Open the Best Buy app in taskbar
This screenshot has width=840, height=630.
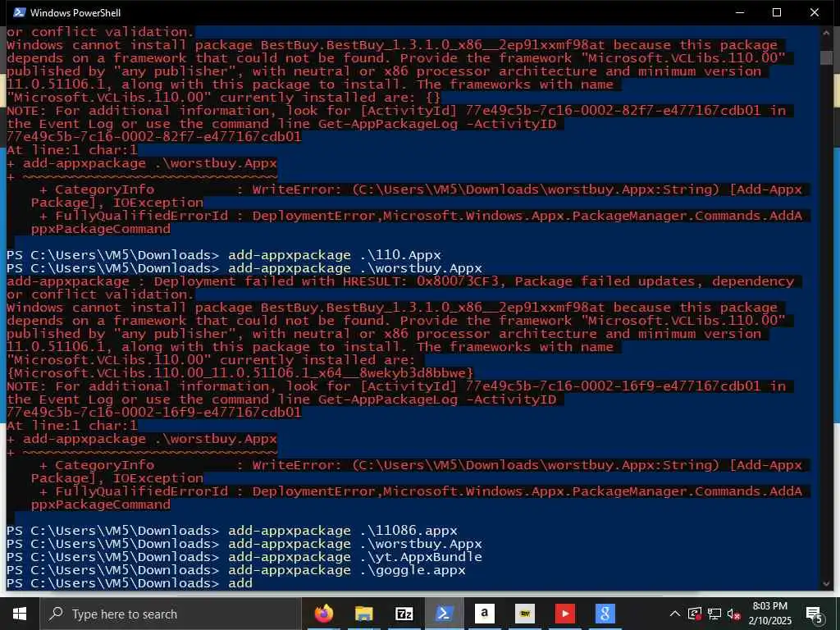524,614
